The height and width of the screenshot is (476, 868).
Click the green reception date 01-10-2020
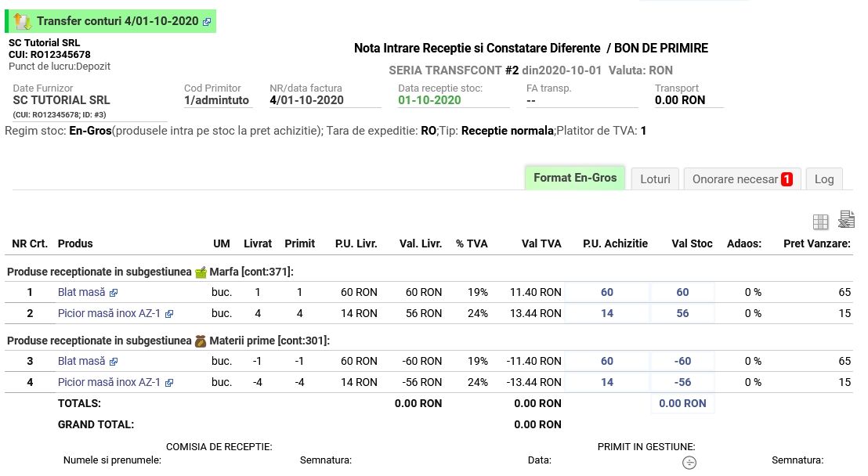429,100
